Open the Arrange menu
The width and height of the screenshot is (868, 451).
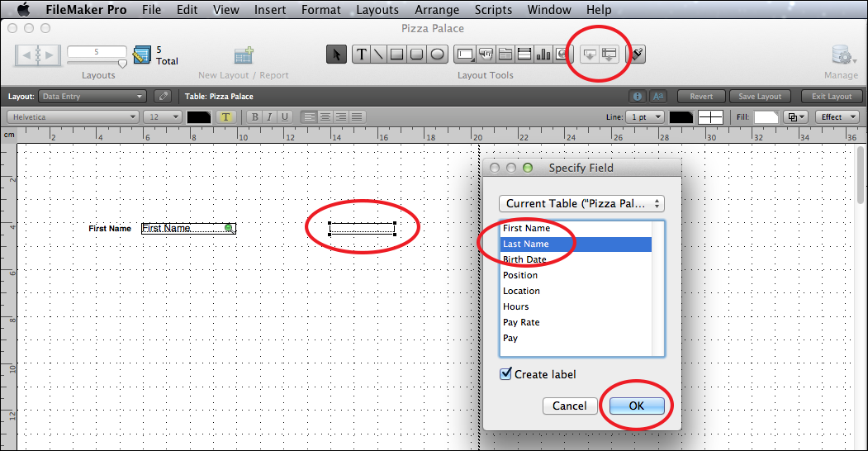click(437, 9)
